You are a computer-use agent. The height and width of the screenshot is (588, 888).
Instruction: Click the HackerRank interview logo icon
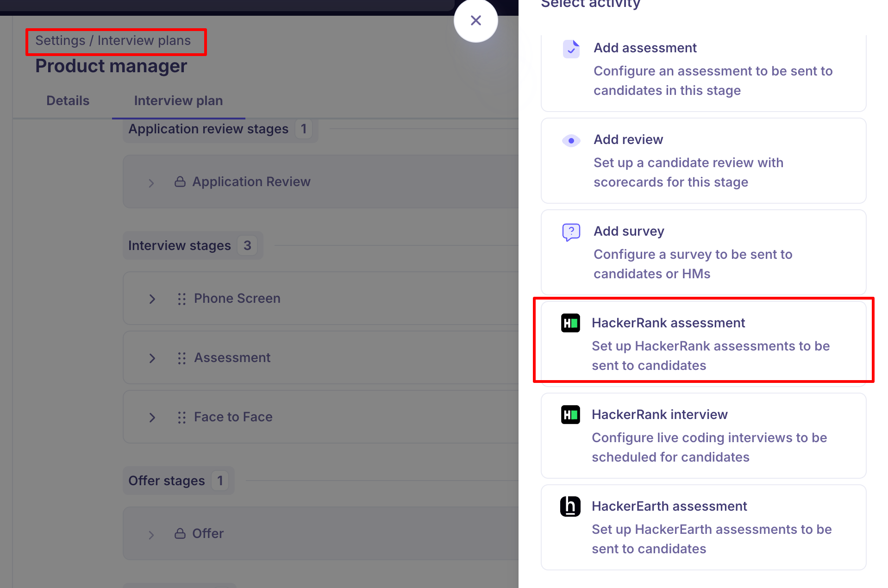click(x=570, y=414)
